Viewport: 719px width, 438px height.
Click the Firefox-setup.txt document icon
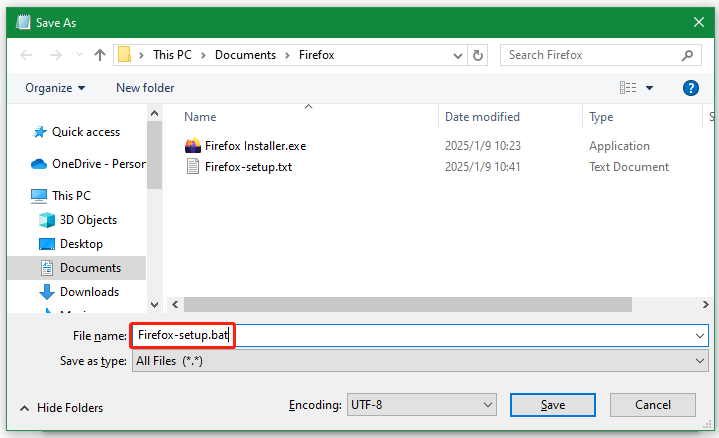point(193,166)
